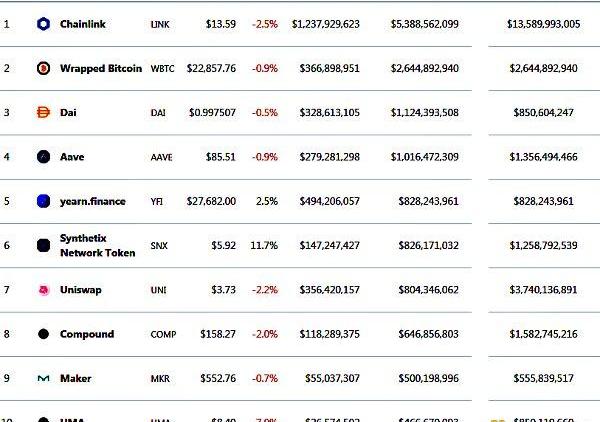
Task: Click the Synthetix Network Token icon
Action: (43, 246)
